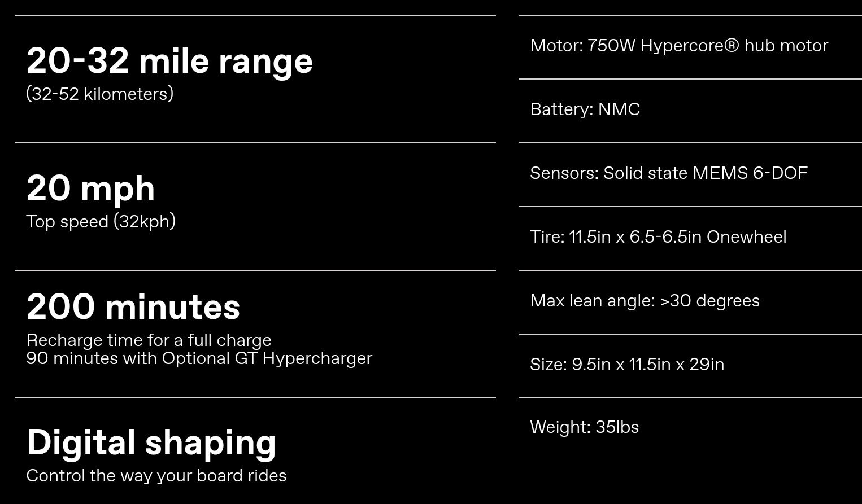Click the Top speed (32kph) text
This screenshot has width=862, height=504.
coord(101,221)
